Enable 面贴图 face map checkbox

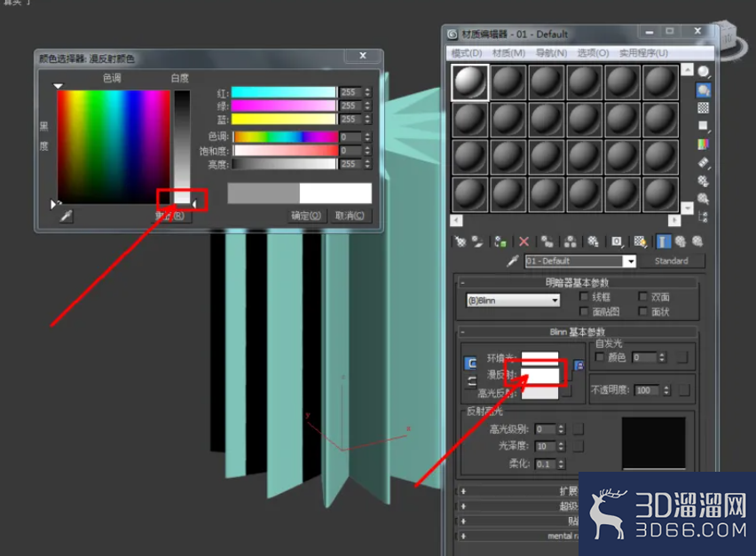pos(584,311)
